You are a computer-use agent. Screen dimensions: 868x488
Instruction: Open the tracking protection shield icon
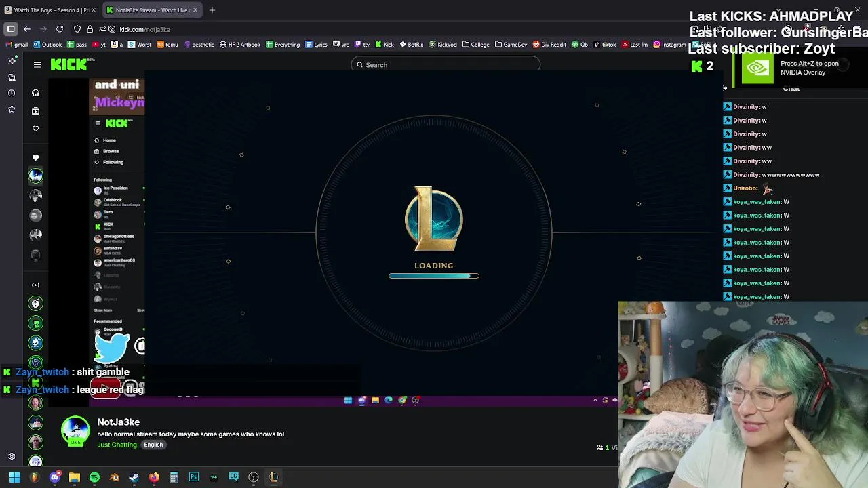click(77, 29)
